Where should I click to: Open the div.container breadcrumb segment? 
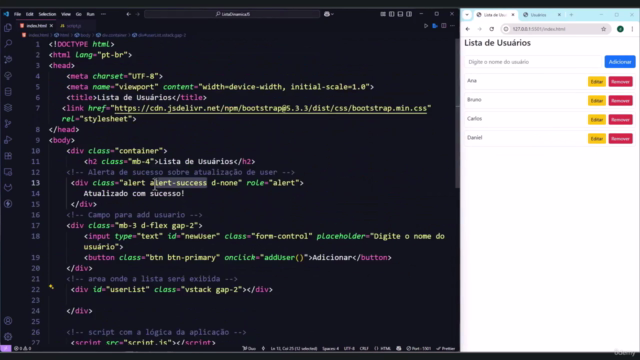(x=111, y=35)
